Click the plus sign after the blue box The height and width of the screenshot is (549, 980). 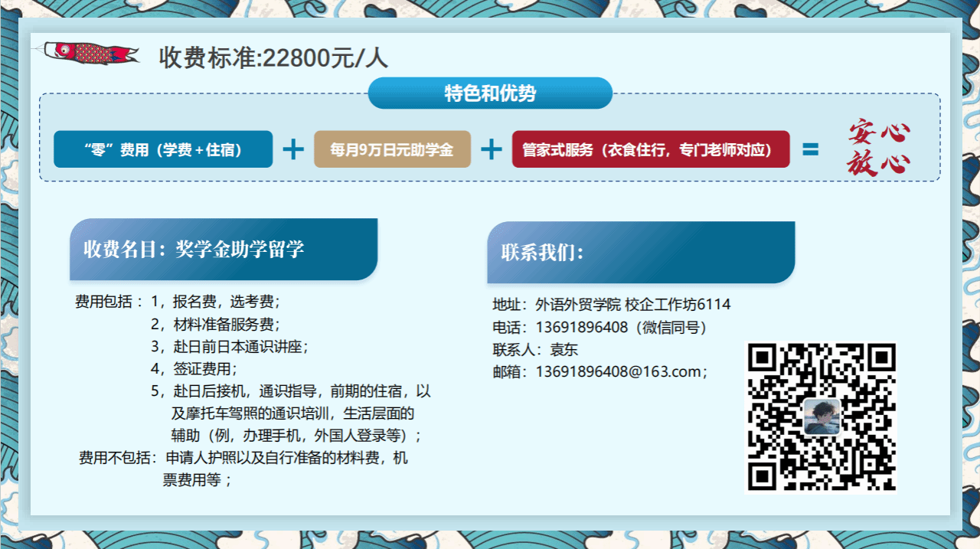293,149
